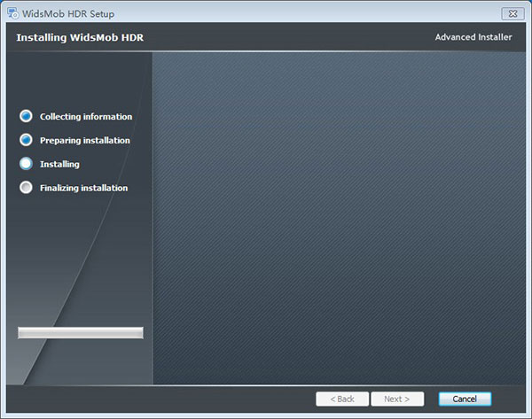
Task: Click the Next > button
Action: (x=397, y=399)
